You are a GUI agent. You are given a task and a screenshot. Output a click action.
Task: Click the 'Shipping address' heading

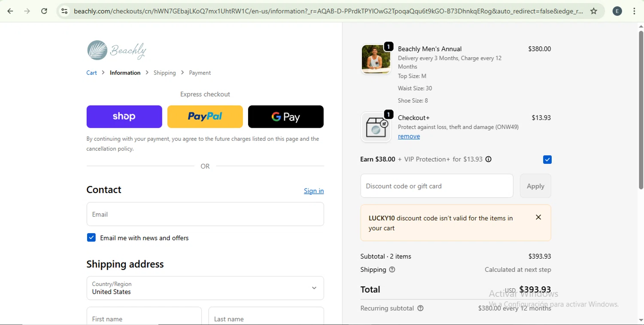click(x=125, y=264)
